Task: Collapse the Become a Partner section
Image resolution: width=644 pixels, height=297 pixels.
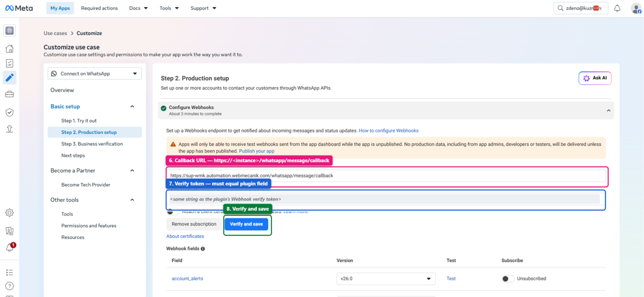Action: (x=132, y=170)
